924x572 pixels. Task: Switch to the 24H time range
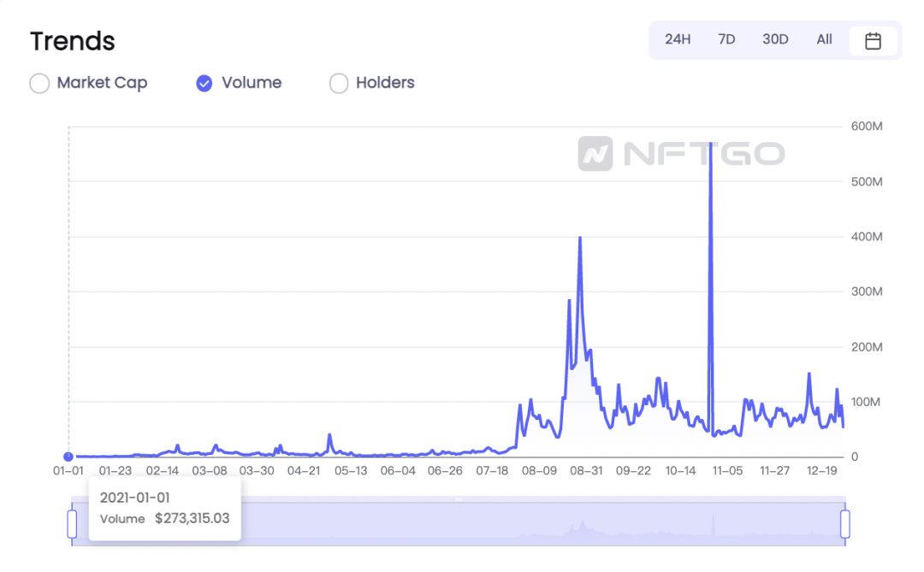pyautogui.click(x=678, y=39)
